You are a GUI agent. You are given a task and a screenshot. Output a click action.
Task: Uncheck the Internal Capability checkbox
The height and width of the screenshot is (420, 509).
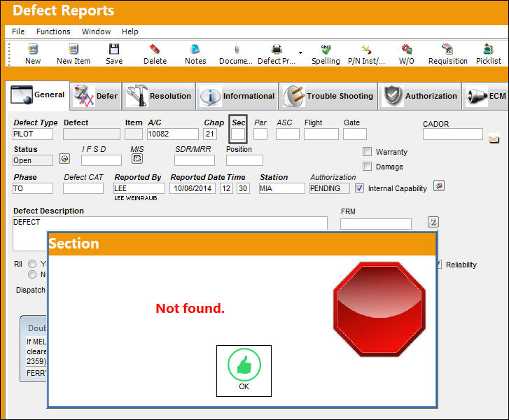pyautogui.click(x=359, y=188)
